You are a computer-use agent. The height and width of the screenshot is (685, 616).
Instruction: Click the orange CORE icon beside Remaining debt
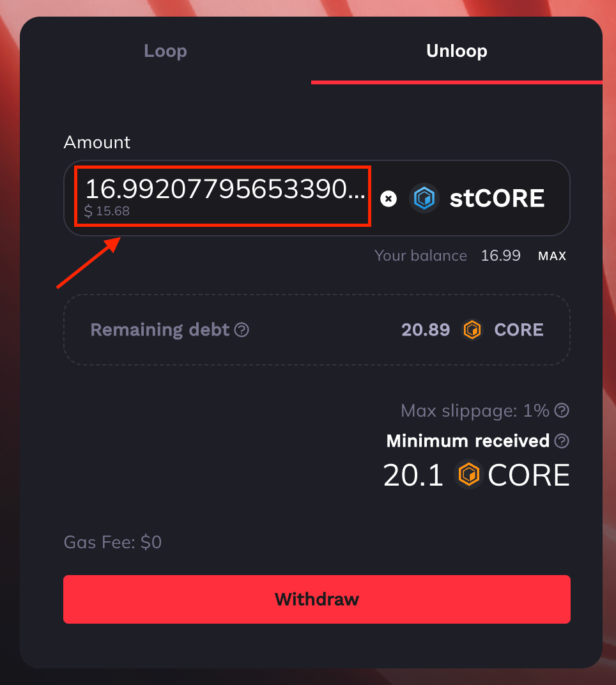click(x=472, y=329)
